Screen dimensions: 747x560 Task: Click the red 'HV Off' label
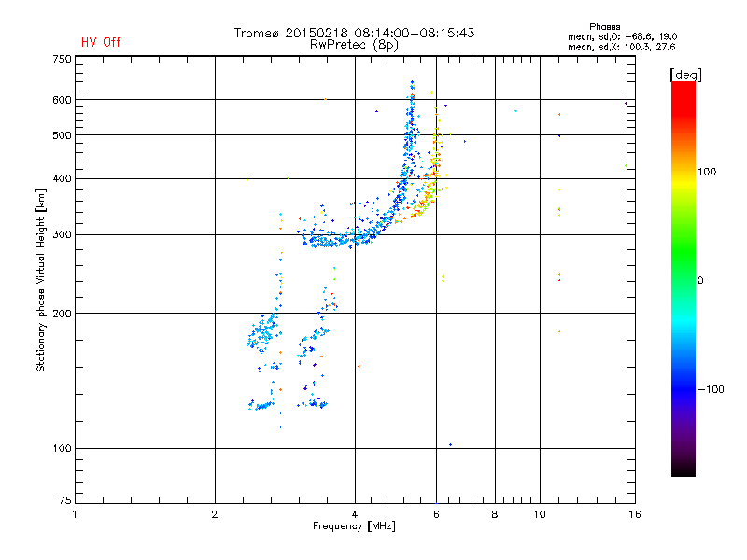(x=101, y=42)
